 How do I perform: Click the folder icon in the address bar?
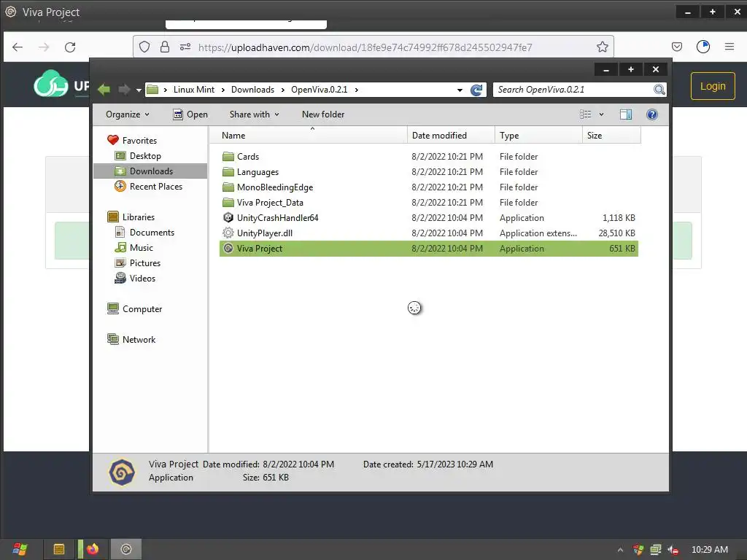tap(152, 89)
